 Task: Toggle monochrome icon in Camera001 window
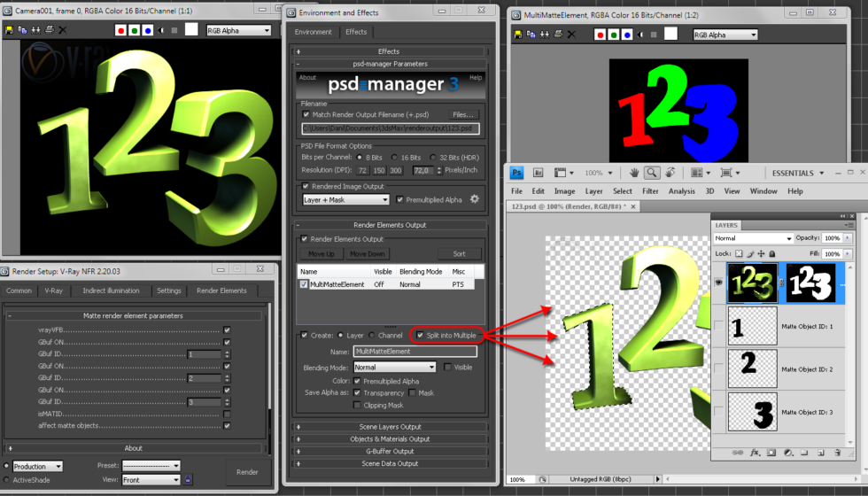pos(174,30)
